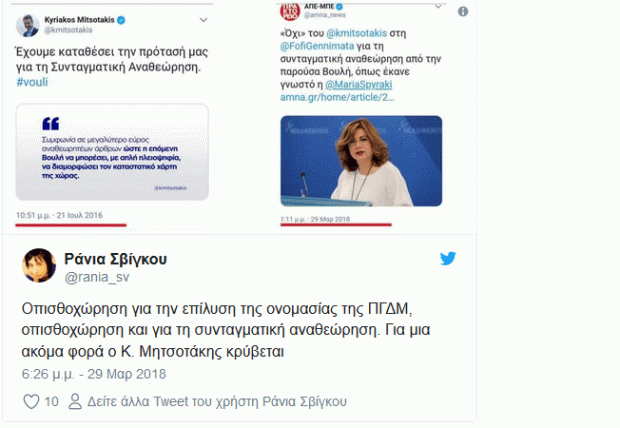Screen dimensions: 620x428
Task: Open the @MariaSpyraki mention link
Action: tap(359, 85)
